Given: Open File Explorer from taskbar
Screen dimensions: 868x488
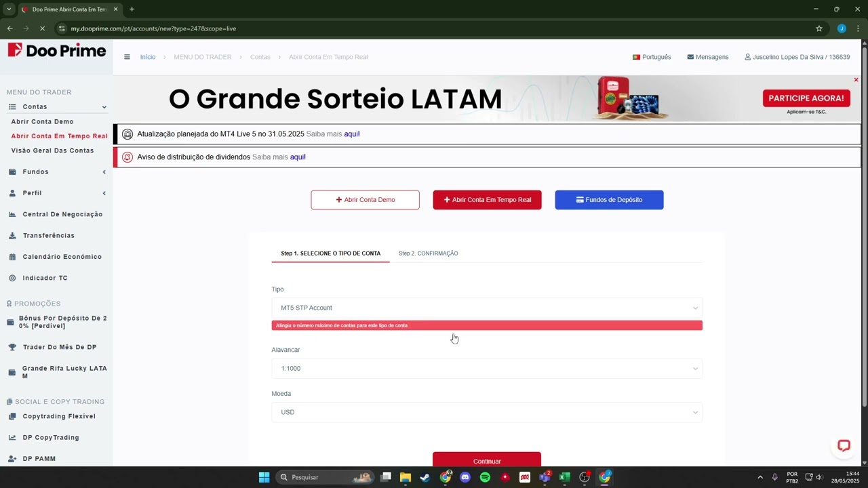Looking at the screenshot, I should pos(405,477).
